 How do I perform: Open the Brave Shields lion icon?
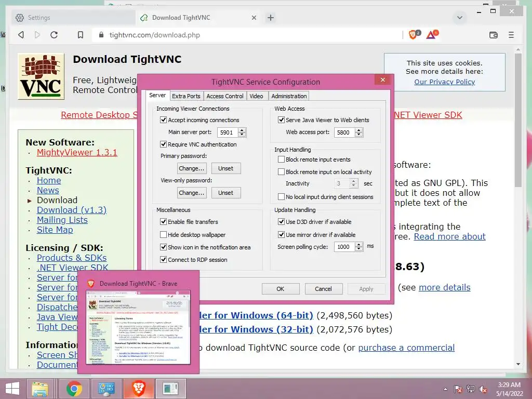413,35
